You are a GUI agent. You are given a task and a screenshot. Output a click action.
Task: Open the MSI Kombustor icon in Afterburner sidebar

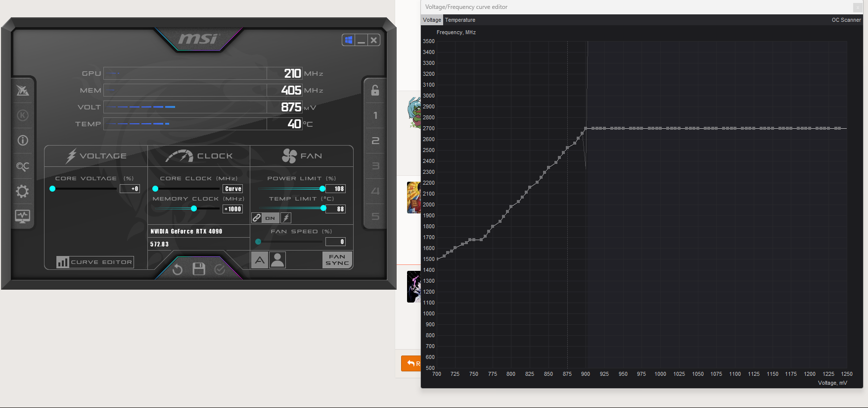tap(23, 90)
